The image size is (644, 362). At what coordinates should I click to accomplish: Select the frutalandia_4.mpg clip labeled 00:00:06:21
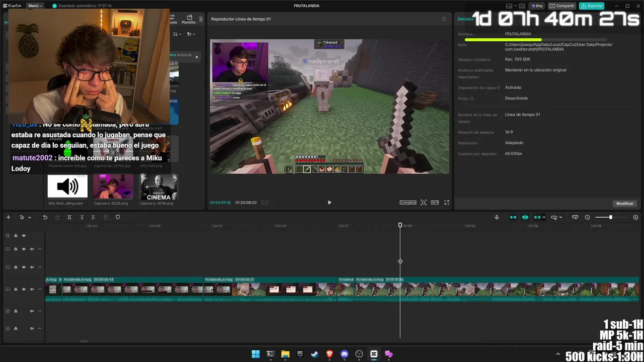coord(270,289)
